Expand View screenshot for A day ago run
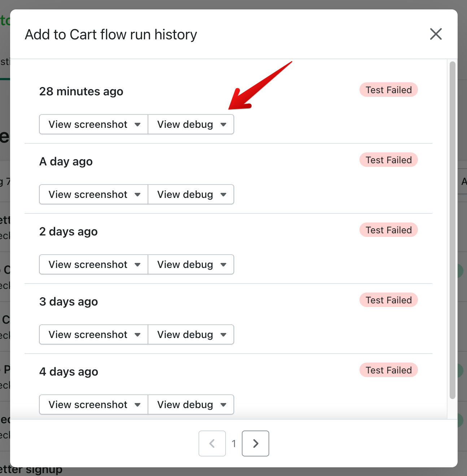 point(93,195)
